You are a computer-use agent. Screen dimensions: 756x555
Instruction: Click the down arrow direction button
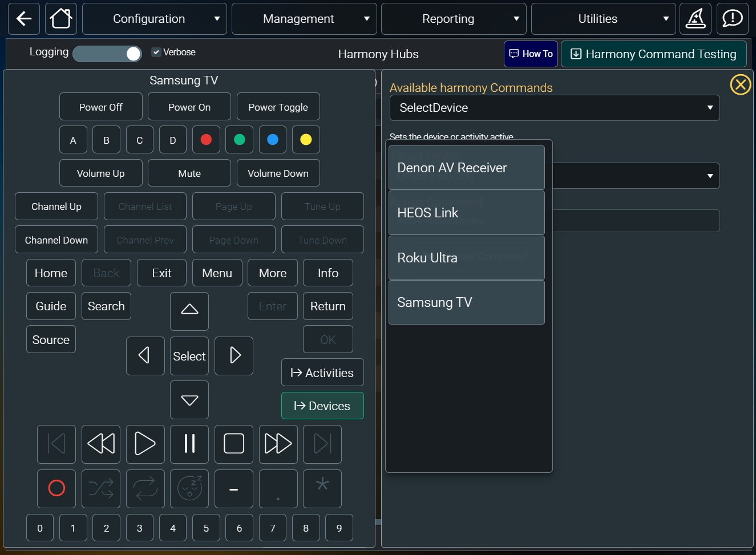click(189, 400)
